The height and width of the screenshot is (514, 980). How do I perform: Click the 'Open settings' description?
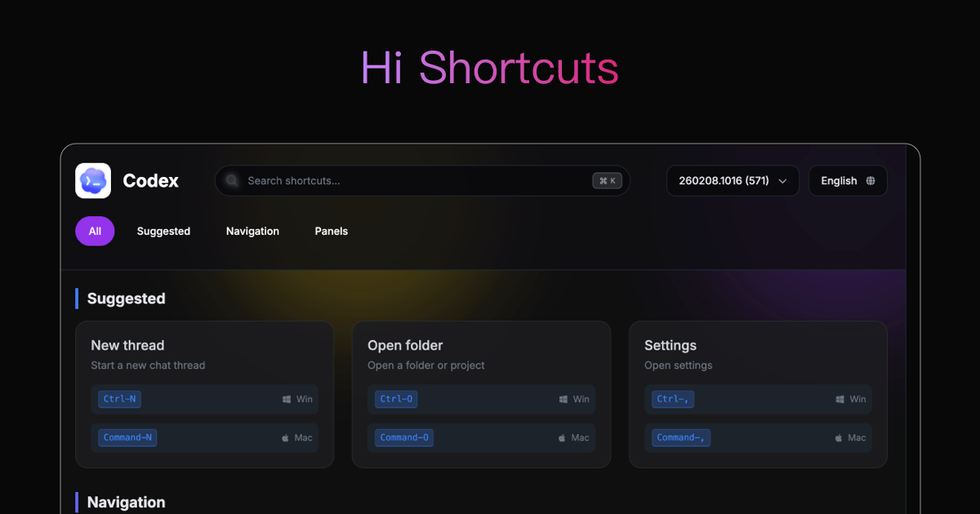[x=679, y=366]
